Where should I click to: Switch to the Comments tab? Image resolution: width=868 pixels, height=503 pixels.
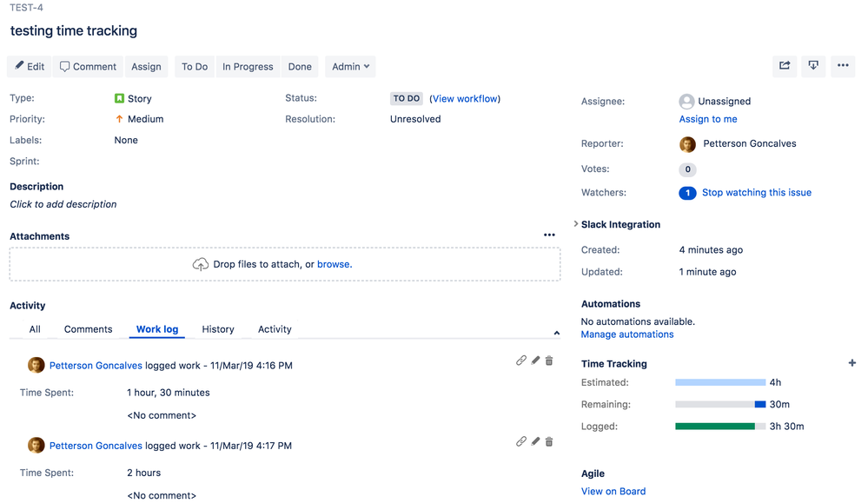pos(87,329)
